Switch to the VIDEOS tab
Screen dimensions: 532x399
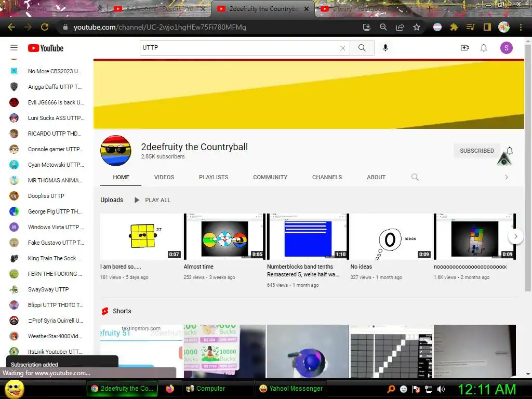click(x=164, y=177)
